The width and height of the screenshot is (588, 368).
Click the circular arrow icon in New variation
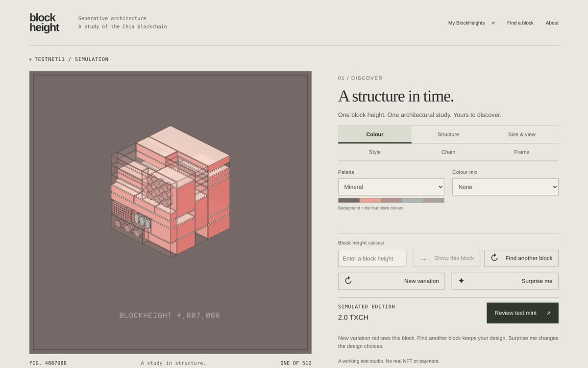pyautogui.click(x=348, y=281)
